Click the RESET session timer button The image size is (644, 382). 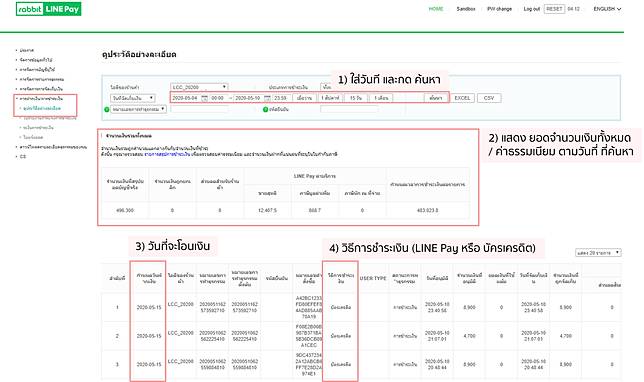click(554, 9)
